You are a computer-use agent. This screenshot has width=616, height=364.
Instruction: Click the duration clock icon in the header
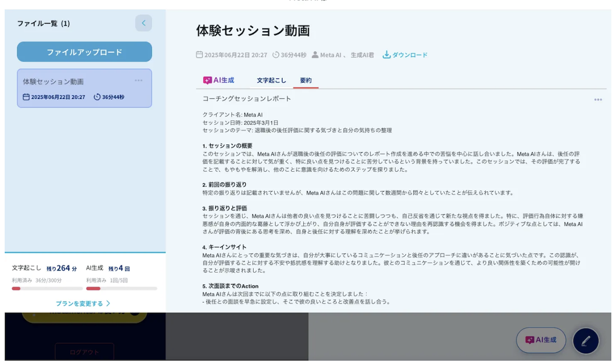point(276,55)
